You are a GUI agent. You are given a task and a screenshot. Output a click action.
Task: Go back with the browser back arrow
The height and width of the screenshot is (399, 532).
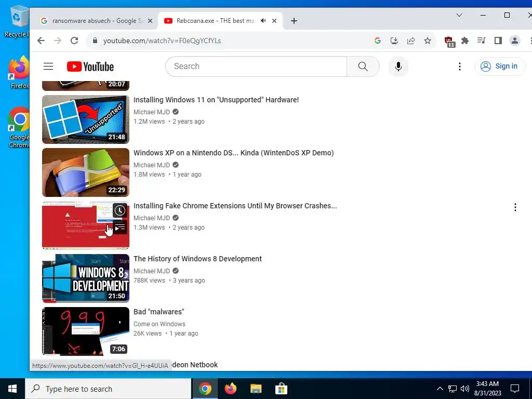coord(41,41)
